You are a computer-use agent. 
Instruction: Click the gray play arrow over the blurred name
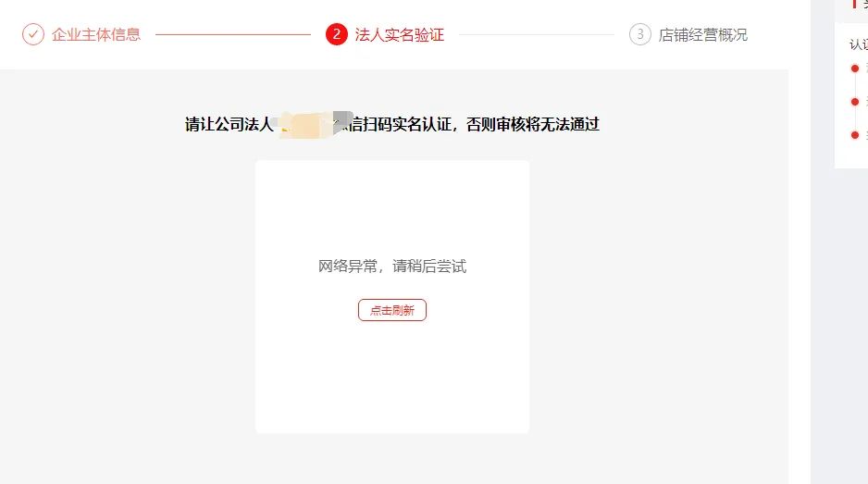(342, 123)
